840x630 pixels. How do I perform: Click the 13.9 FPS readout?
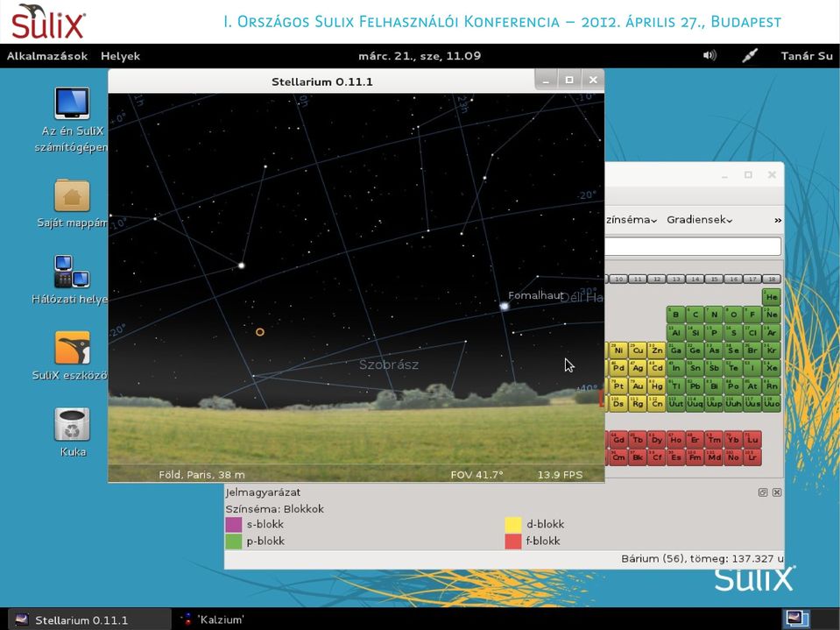pos(560,475)
